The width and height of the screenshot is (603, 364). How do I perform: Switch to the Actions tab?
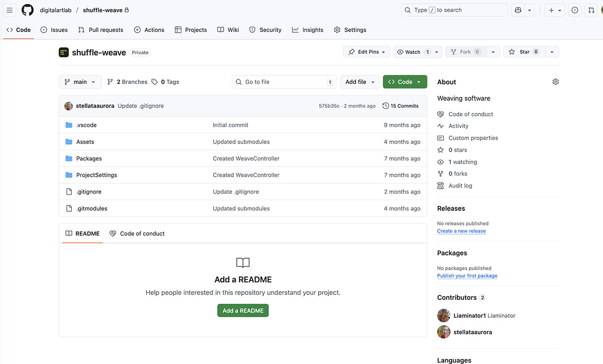(149, 30)
